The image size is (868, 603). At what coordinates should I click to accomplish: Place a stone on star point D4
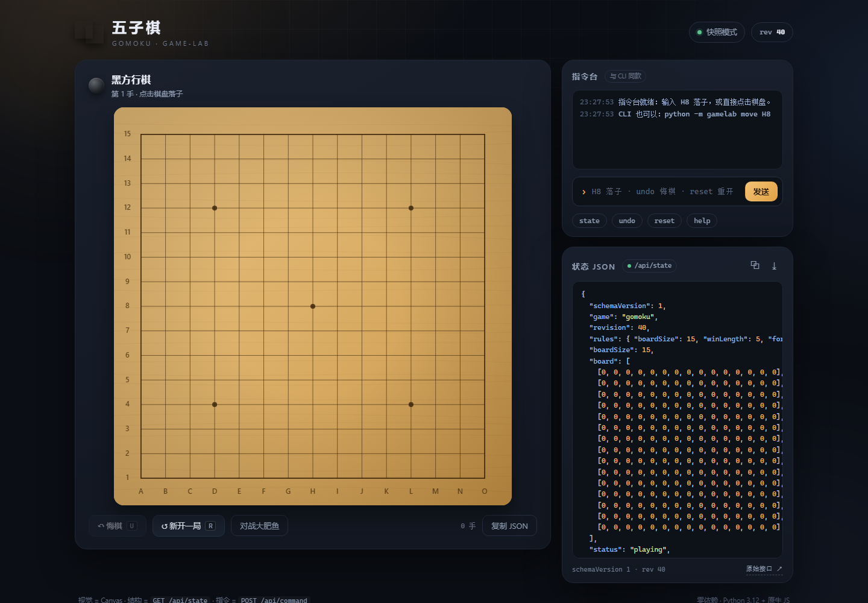pos(215,405)
